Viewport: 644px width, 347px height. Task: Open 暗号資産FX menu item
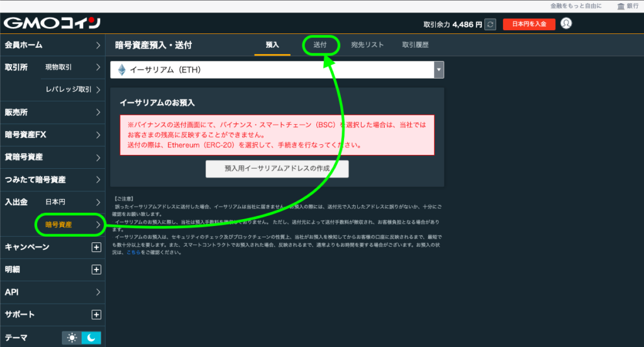[x=53, y=134]
